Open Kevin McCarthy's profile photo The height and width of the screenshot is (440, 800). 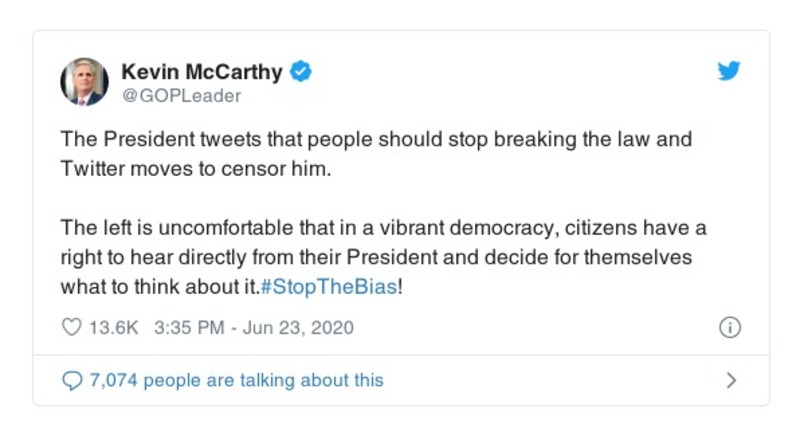click(x=85, y=82)
